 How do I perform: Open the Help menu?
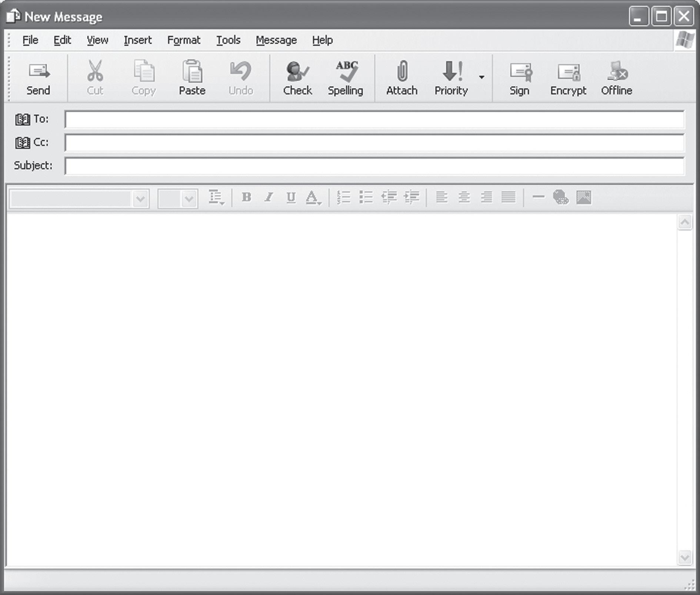323,40
